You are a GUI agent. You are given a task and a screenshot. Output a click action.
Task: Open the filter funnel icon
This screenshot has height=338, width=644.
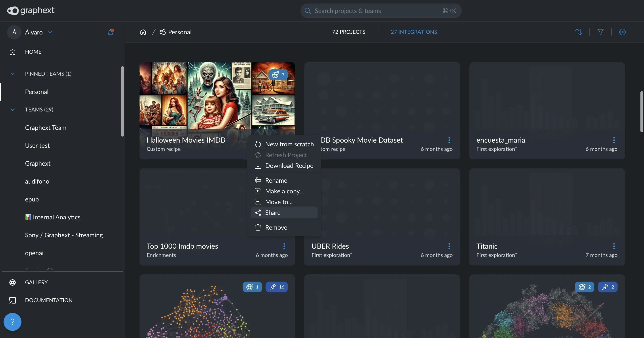[600, 32]
